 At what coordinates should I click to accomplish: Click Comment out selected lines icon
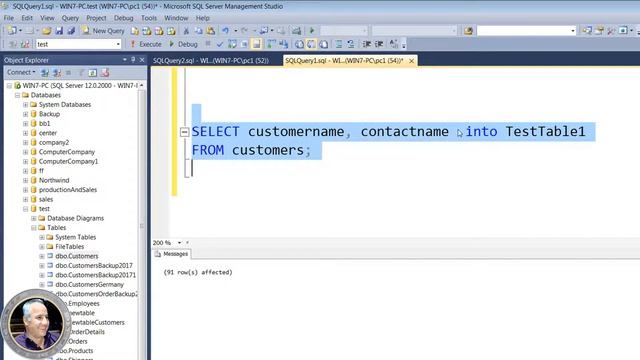(x=339, y=44)
